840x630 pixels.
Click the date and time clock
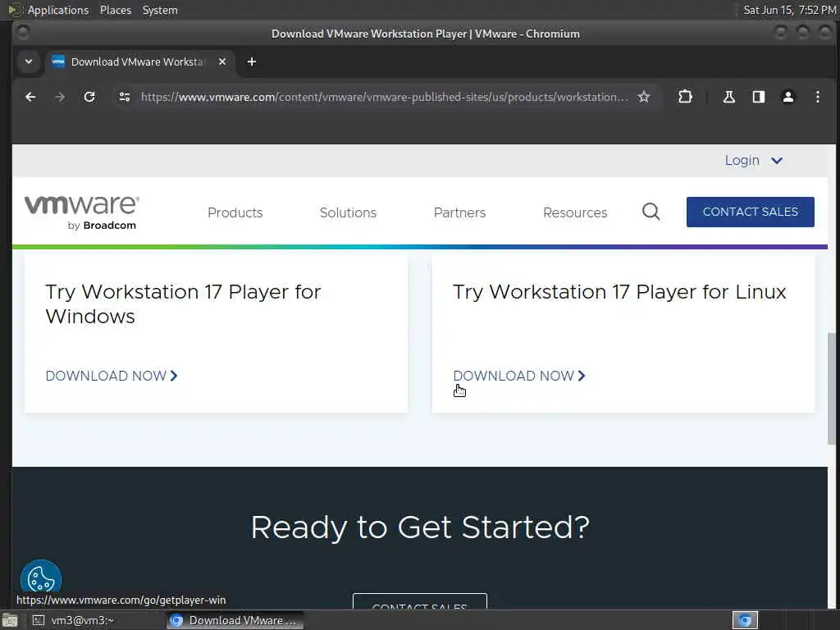pos(789,10)
